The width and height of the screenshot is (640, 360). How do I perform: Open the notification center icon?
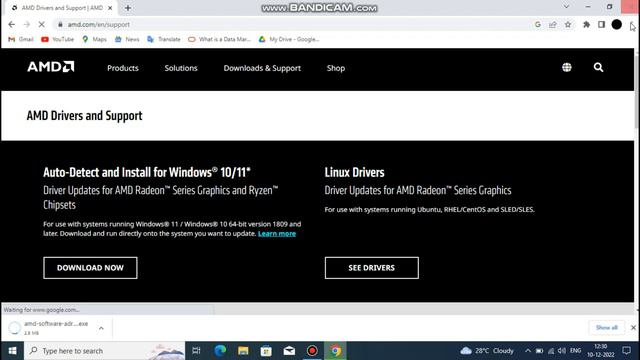pos(627,351)
